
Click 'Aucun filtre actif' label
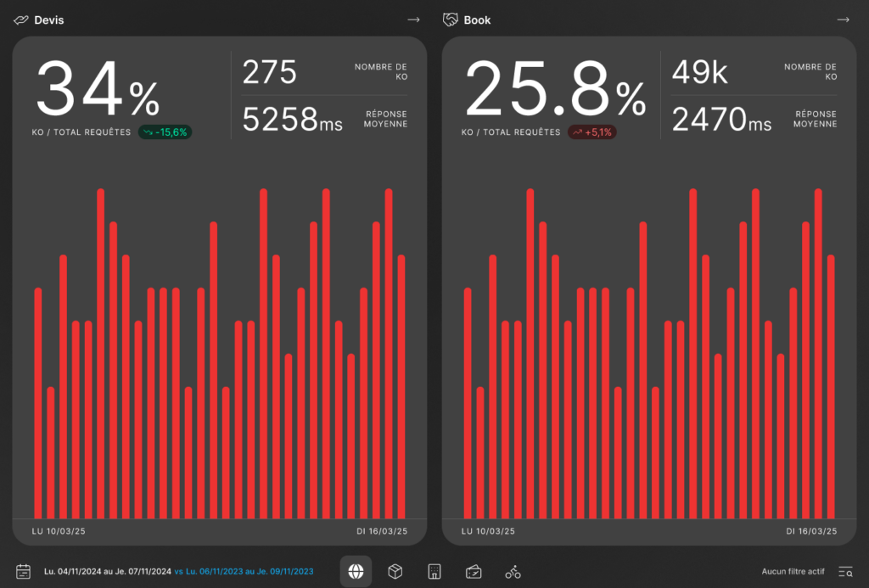point(793,572)
